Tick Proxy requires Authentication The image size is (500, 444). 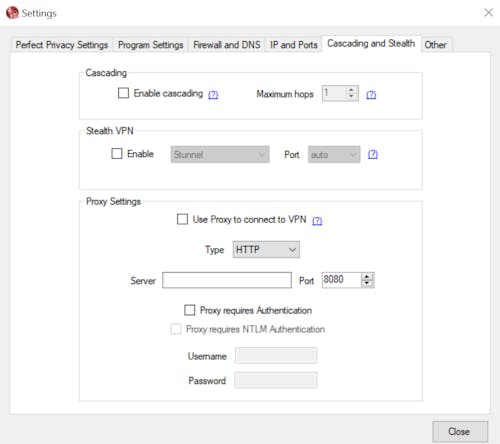[x=190, y=310]
